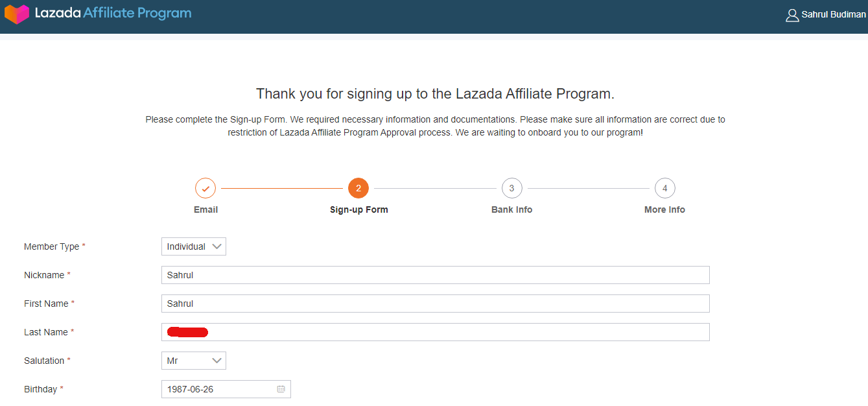Click the Member Type field label
Image resolution: width=868 pixels, height=406 pixels.
[51, 246]
